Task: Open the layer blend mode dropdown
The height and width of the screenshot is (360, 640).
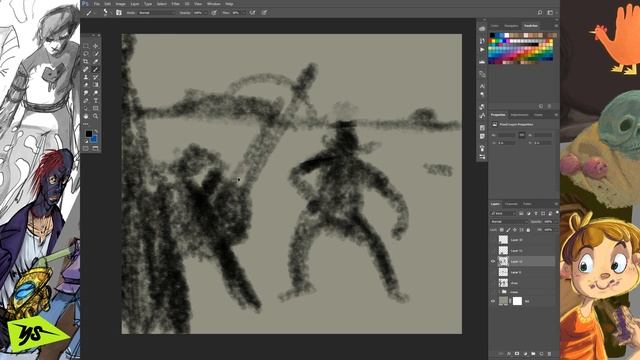Action: click(509, 222)
